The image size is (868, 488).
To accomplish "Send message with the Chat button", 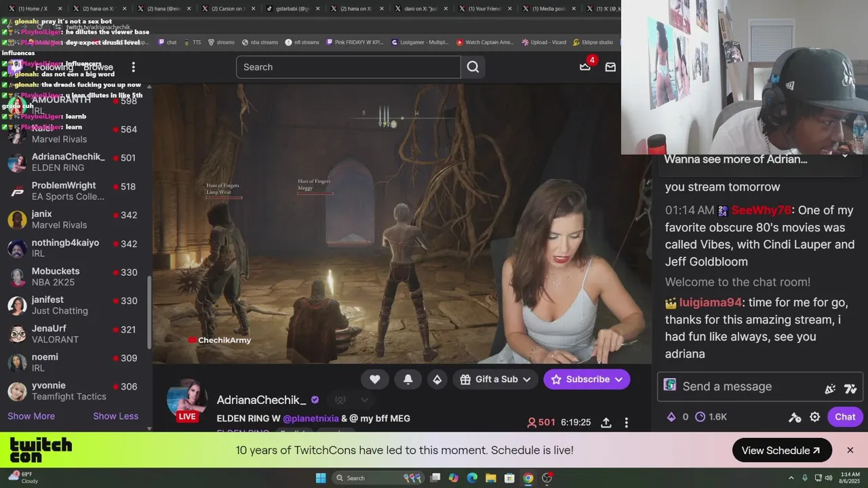I will [x=845, y=417].
